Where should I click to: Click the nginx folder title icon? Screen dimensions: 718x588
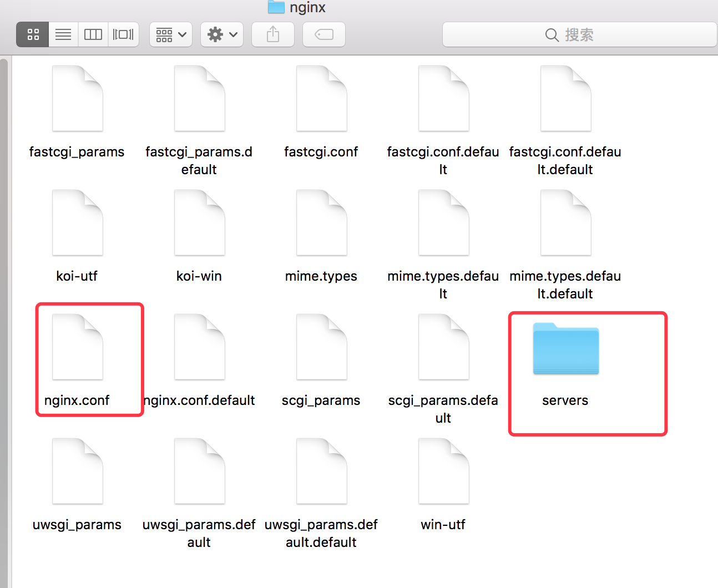pos(276,7)
